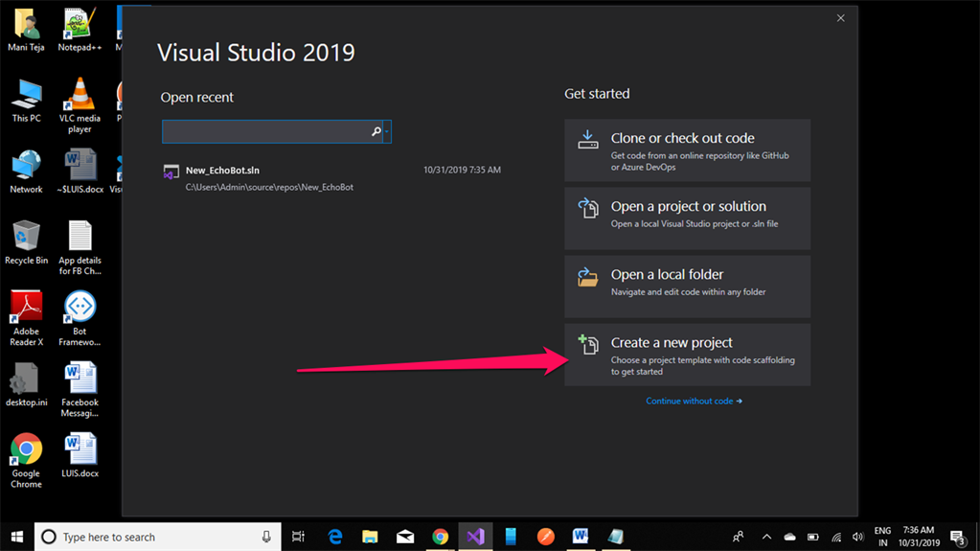The image size is (980, 551).
Task: Show hidden system tray icons chevron
Action: [x=766, y=537]
